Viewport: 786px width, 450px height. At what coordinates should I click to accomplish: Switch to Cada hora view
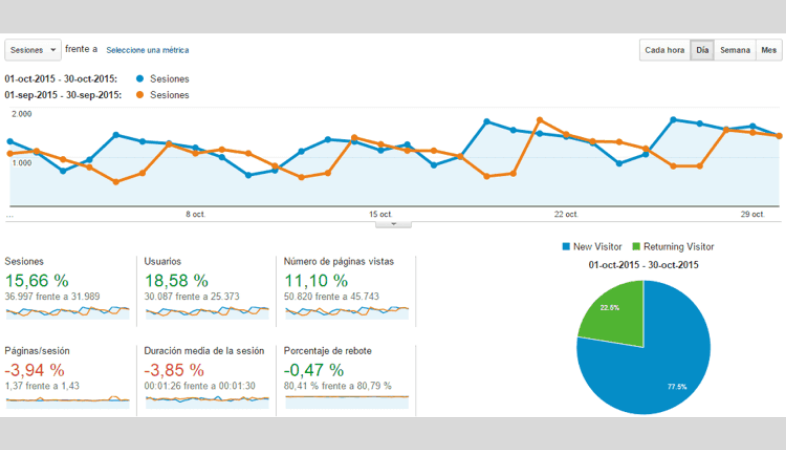pyautogui.click(x=665, y=50)
